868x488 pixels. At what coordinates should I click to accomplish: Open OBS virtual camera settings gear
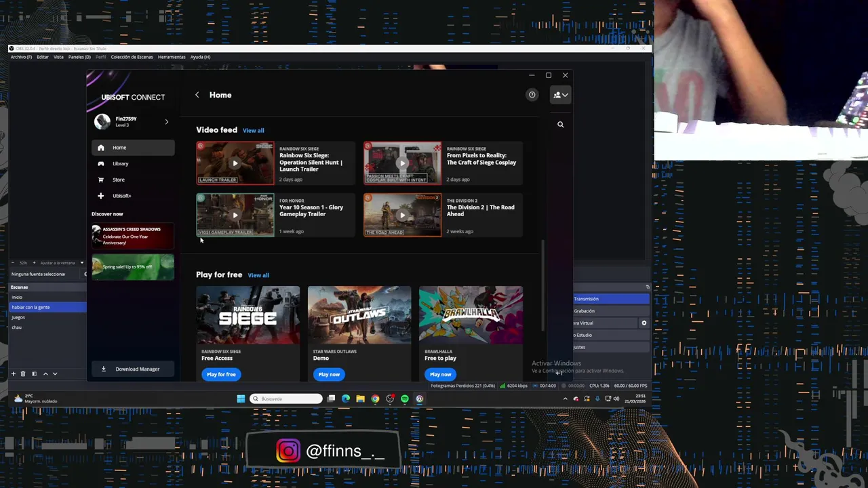pyautogui.click(x=644, y=323)
